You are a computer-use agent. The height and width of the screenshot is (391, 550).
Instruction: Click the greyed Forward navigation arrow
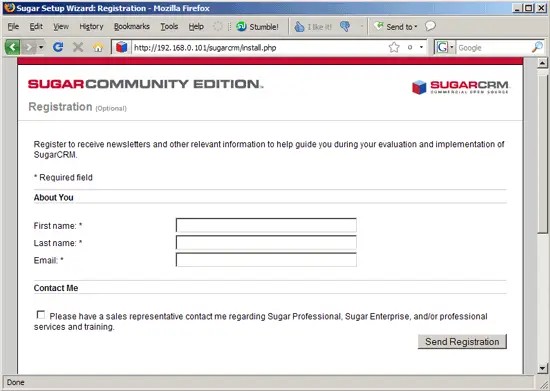pyautogui.click(x=29, y=47)
